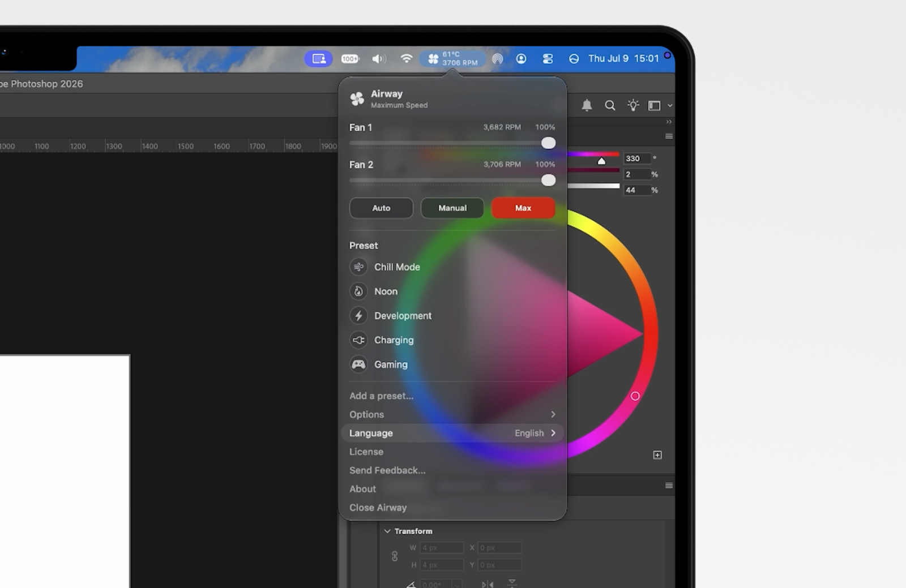The image size is (906, 588).
Task: Open the date and time Thu Jul 9 15:01
Action: [x=623, y=59]
